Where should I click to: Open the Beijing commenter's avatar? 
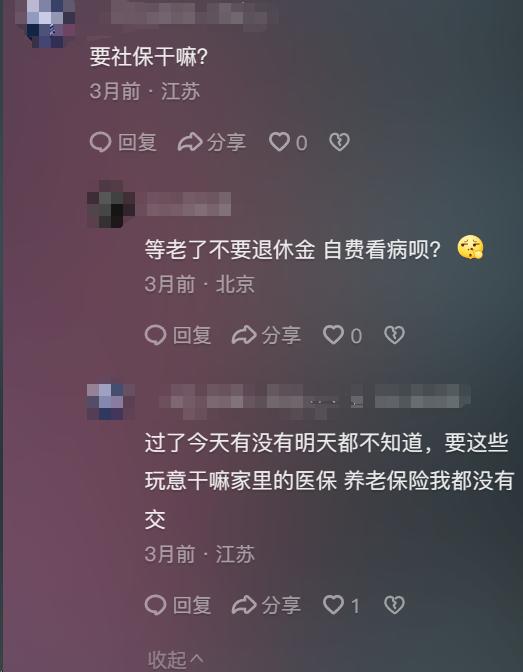(111, 204)
